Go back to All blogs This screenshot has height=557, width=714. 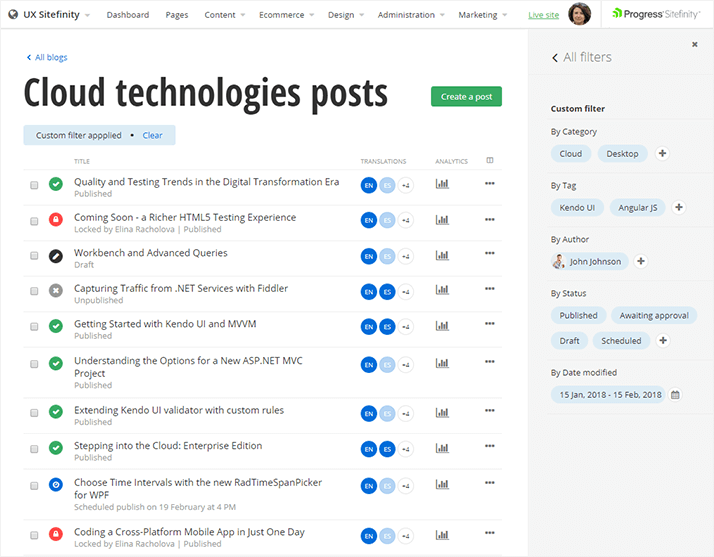[x=46, y=57]
